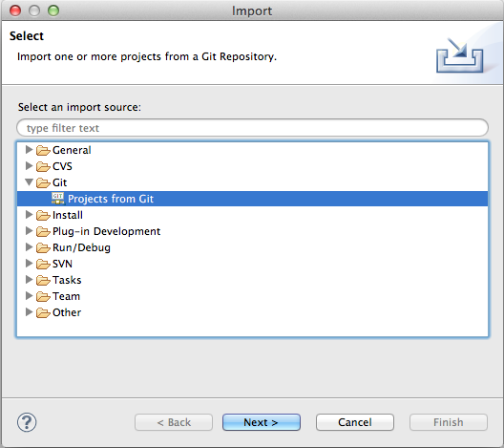
Task: Click the Next > button
Action: click(262, 422)
